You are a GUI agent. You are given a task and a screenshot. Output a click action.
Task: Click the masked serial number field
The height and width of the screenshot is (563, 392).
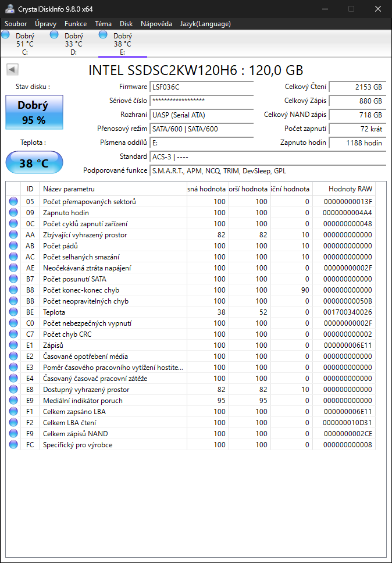tap(201, 101)
